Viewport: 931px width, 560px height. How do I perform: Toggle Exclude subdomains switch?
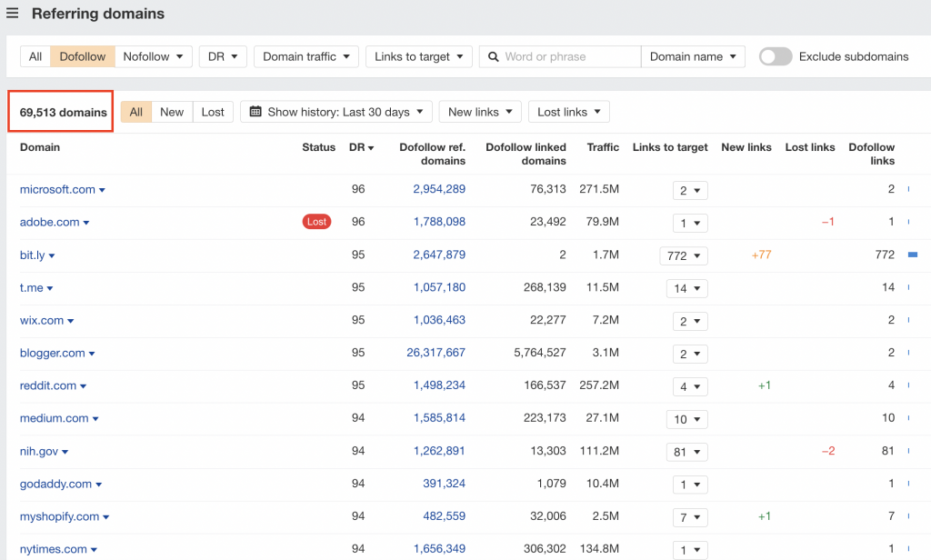click(776, 56)
